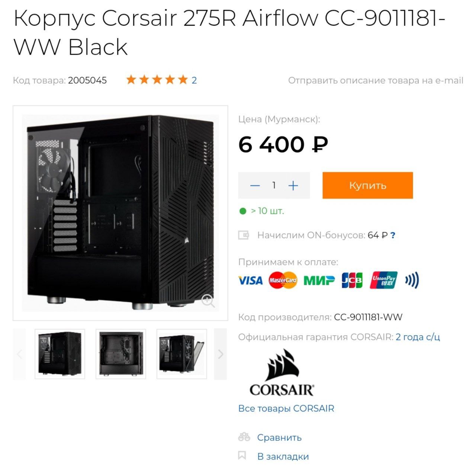Show previous thumbnails with left arrow

tap(19, 354)
